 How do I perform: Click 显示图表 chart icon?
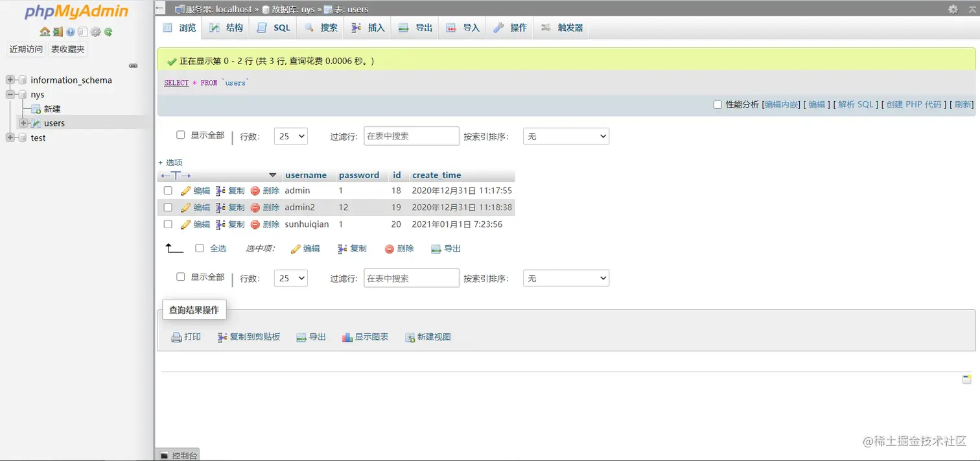coord(347,337)
